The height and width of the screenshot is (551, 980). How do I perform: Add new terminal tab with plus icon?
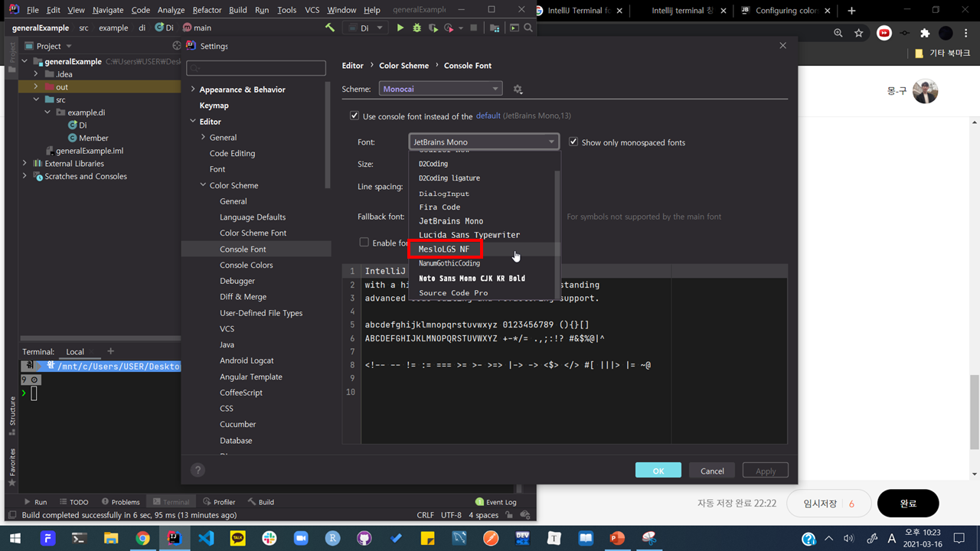coord(110,351)
